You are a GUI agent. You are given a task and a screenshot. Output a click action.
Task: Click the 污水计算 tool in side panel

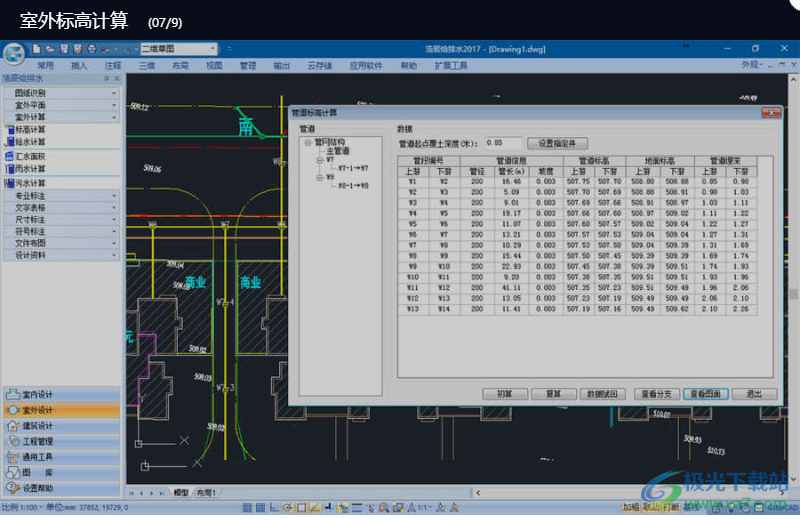[26, 183]
